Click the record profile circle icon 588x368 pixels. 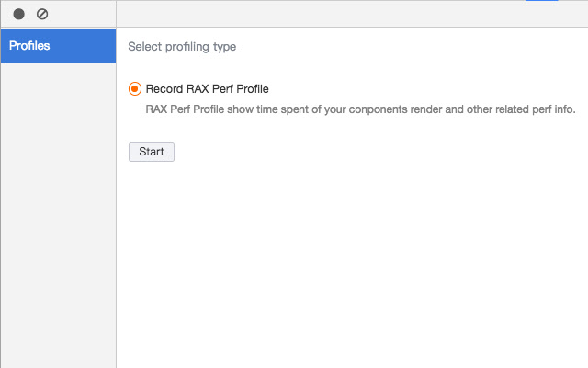(x=18, y=15)
